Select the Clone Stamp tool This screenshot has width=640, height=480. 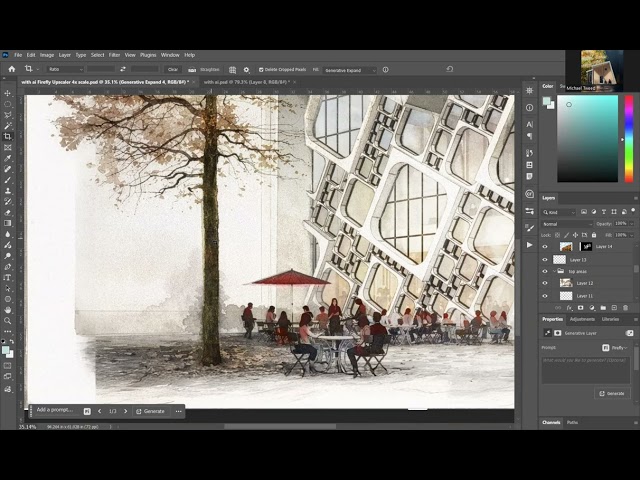pos(7,191)
